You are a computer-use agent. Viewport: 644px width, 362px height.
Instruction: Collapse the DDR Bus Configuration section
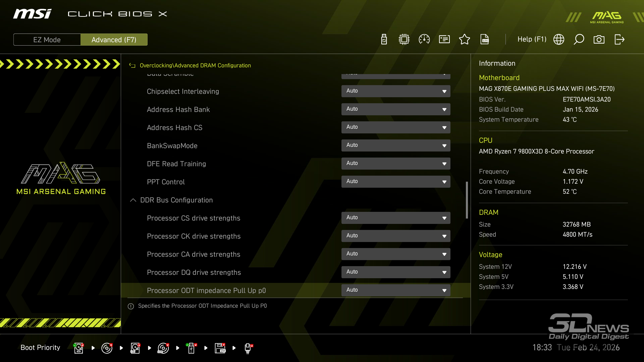click(133, 200)
